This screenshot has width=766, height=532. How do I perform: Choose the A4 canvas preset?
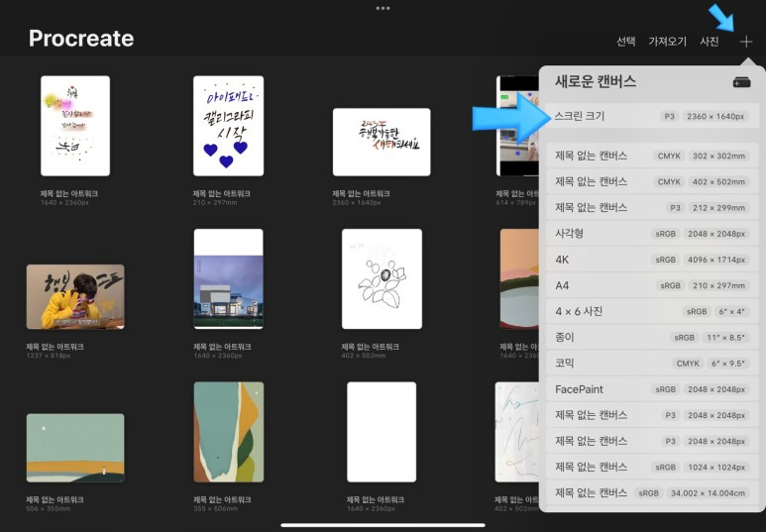pos(652,285)
